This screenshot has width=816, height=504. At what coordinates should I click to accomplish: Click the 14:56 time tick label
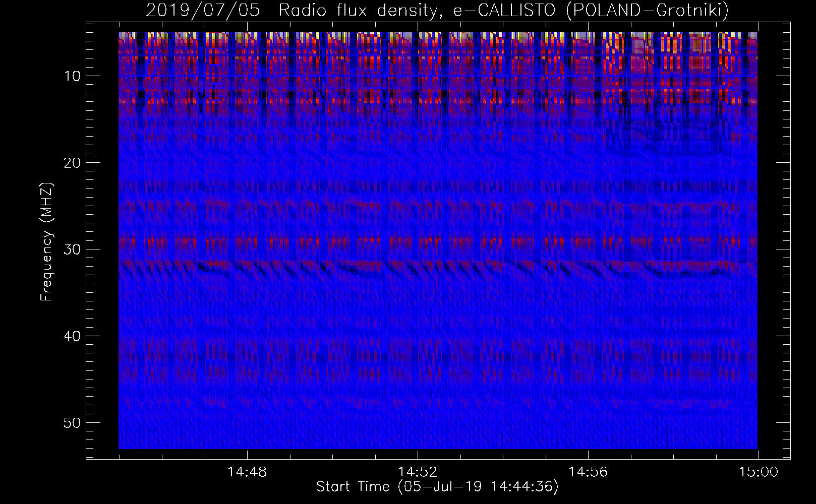588,472
